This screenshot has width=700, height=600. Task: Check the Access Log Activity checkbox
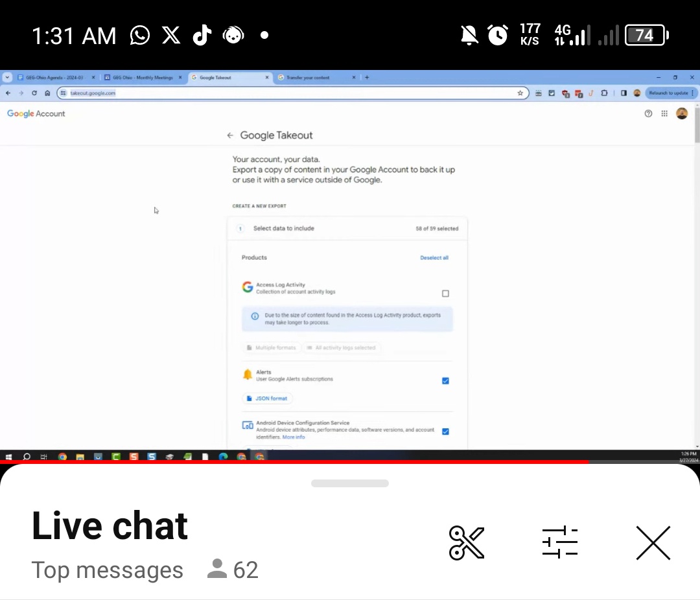pyautogui.click(x=445, y=294)
